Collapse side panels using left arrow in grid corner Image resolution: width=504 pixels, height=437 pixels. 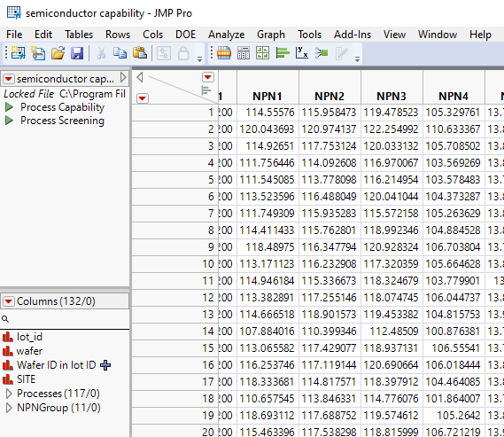click(x=140, y=77)
